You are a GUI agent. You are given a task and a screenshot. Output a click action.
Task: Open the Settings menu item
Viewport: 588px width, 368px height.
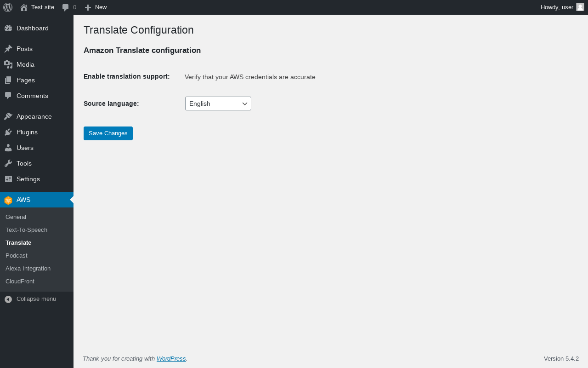pyautogui.click(x=28, y=179)
